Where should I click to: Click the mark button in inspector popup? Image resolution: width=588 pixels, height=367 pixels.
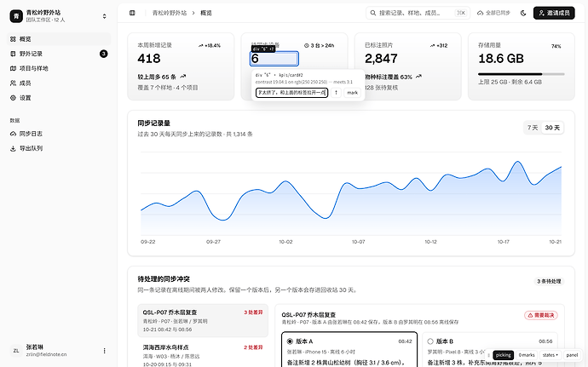pos(352,93)
